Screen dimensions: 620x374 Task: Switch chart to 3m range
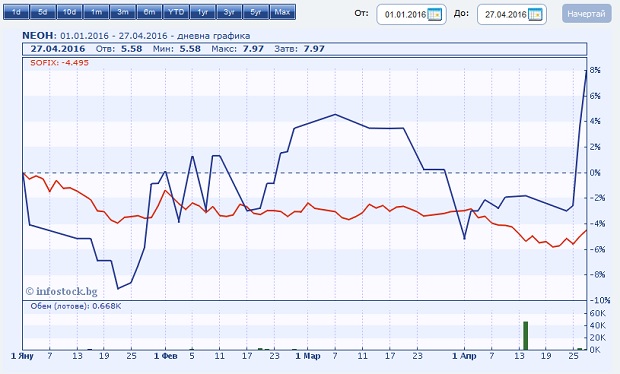pyautogui.click(x=123, y=12)
